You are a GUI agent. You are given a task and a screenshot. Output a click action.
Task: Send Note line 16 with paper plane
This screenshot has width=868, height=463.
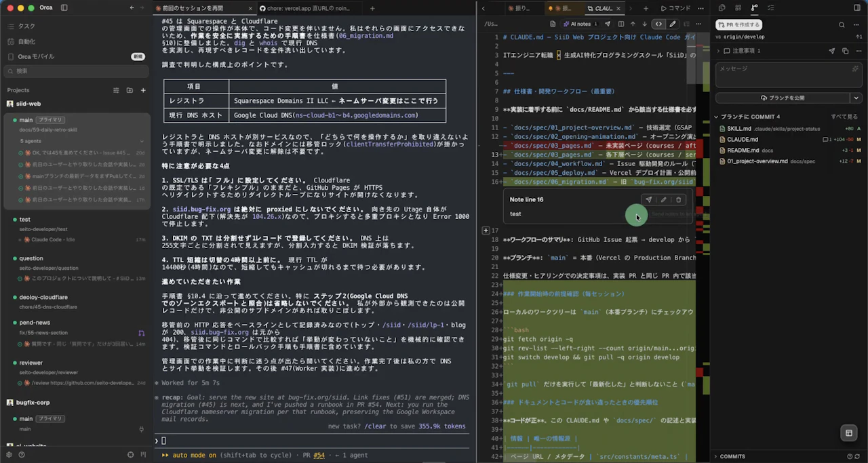648,200
